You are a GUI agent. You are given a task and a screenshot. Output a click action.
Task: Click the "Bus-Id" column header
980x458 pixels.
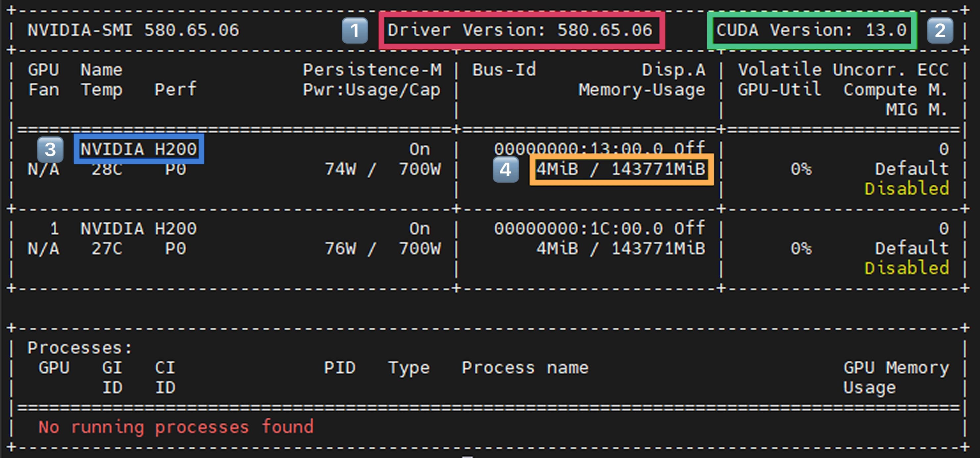point(504,69)
